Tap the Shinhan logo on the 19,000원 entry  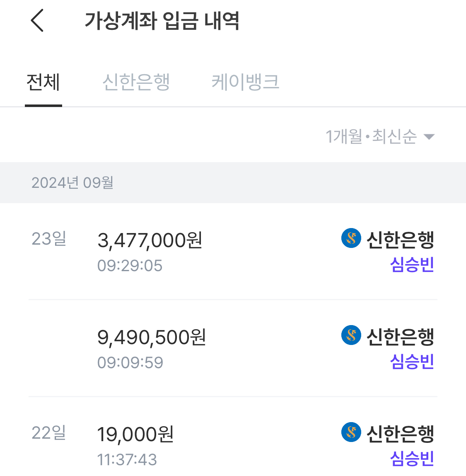[351, 432]
